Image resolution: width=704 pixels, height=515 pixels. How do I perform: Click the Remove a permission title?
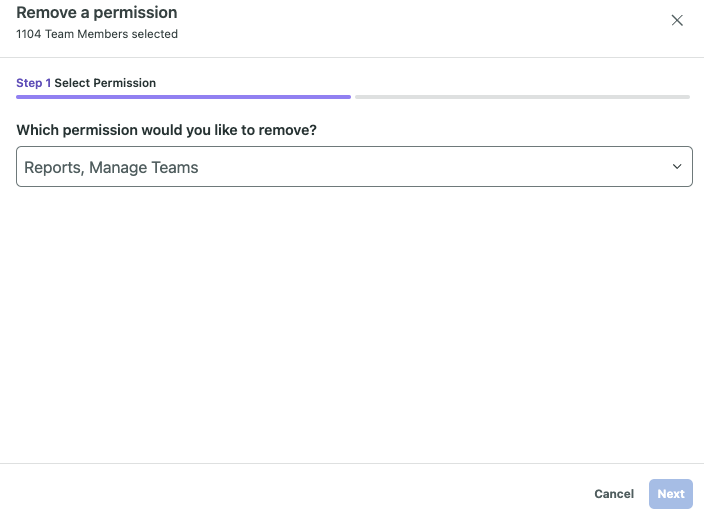(97, 13)
